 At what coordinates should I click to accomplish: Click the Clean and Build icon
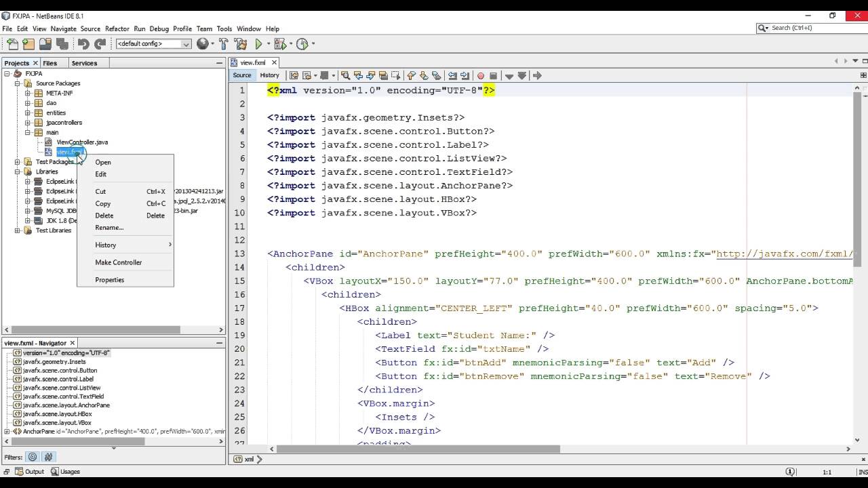(241, 43)
